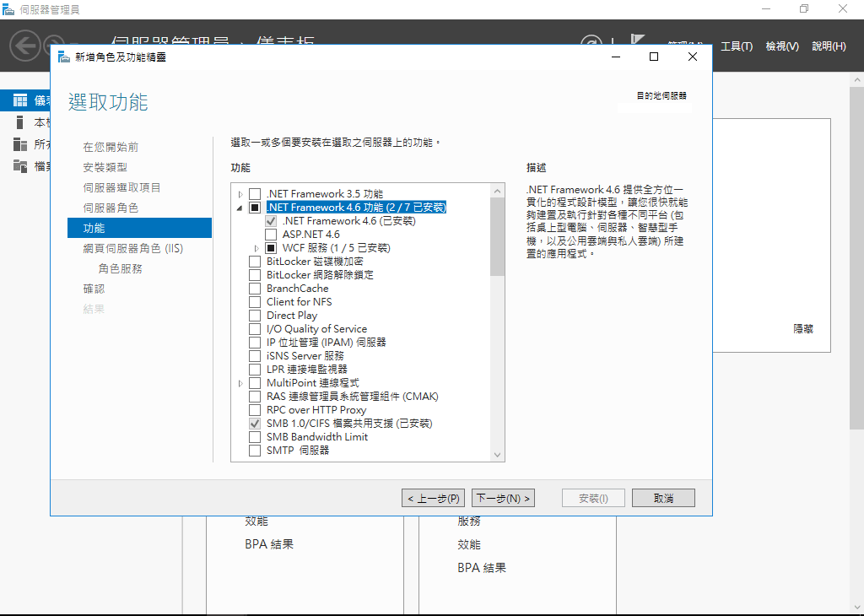Screen dimensions: 864x616
Task: Click the notifications flag icon
Action: (x=638, y=42)
